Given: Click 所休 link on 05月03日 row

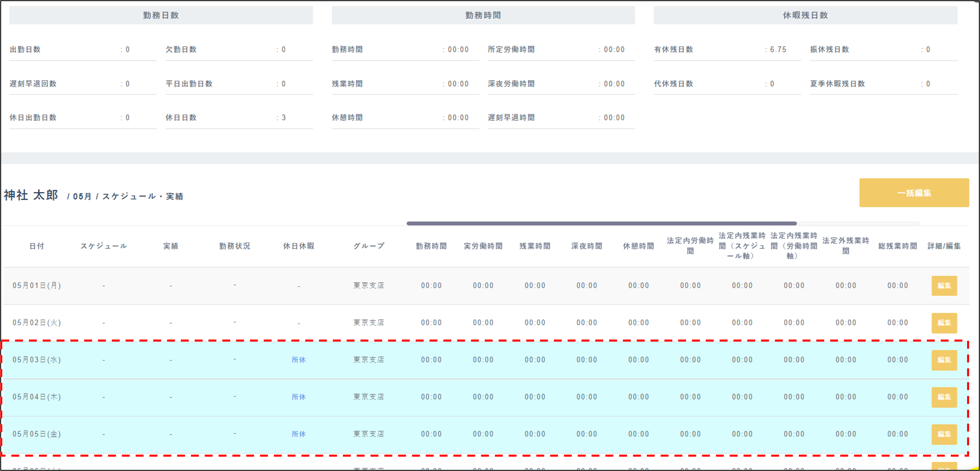Looking at the screenshot, I should point(299,360).
